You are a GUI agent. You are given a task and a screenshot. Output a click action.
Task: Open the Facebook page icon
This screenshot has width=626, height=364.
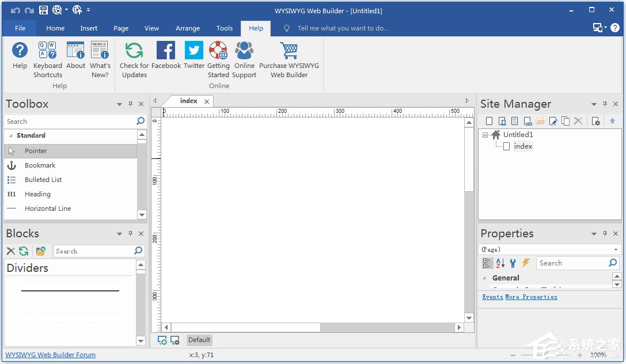point(166,51)
